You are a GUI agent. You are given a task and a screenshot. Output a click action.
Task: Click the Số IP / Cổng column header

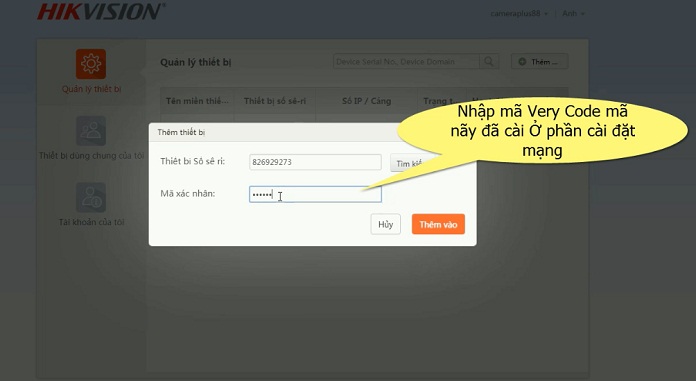point(367,101)
